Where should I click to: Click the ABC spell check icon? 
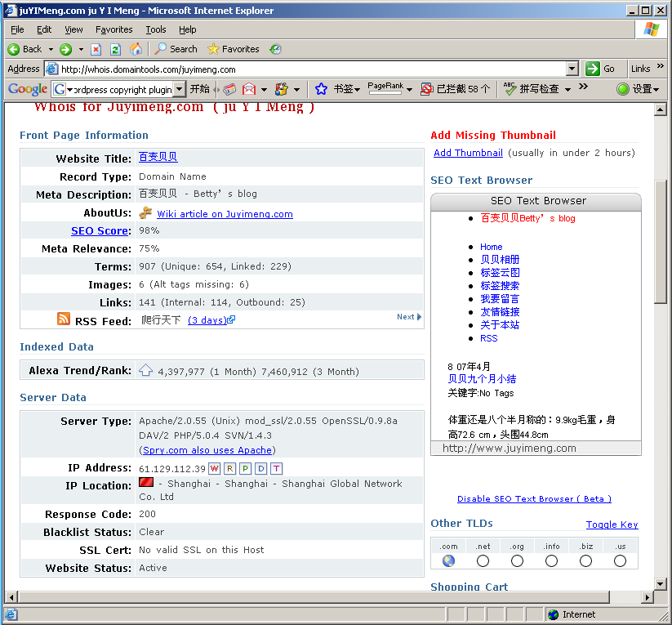(510, 88)
